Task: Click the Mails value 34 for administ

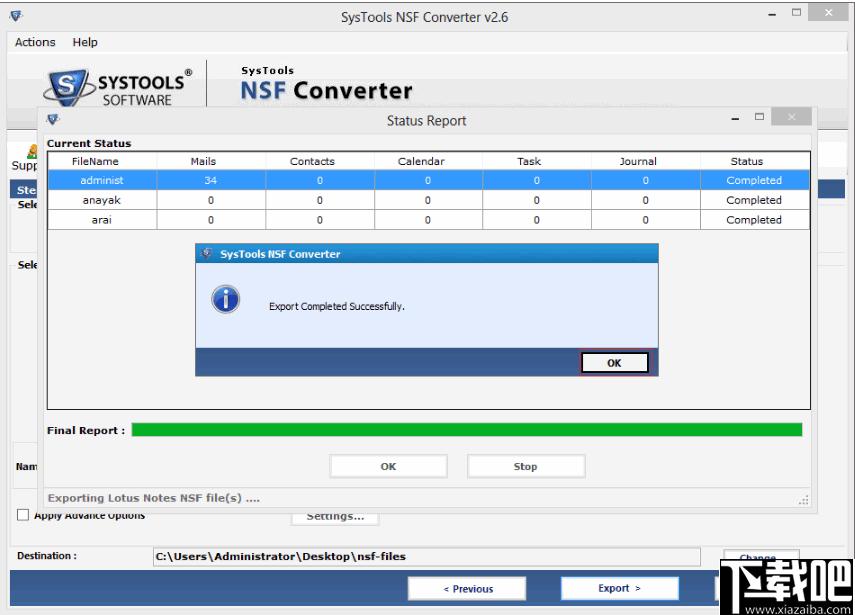Action: pos(211,180)
